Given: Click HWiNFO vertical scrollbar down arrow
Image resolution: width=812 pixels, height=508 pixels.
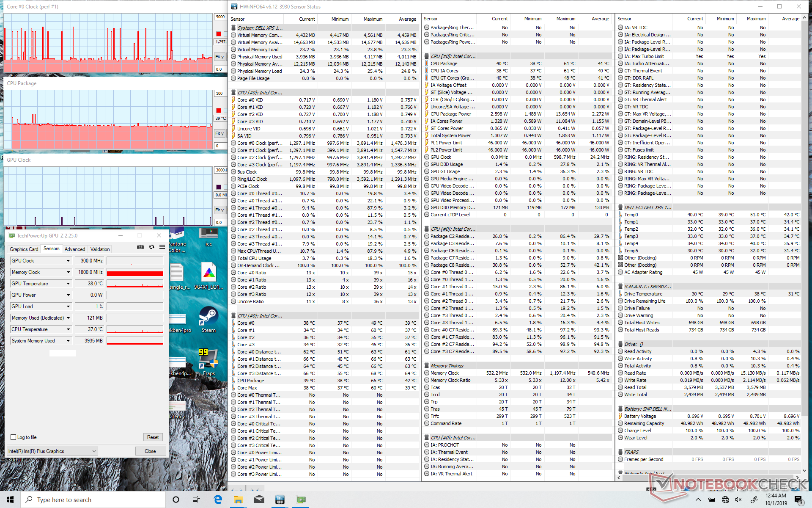Looking at the screenshot, I should [804, 470].
